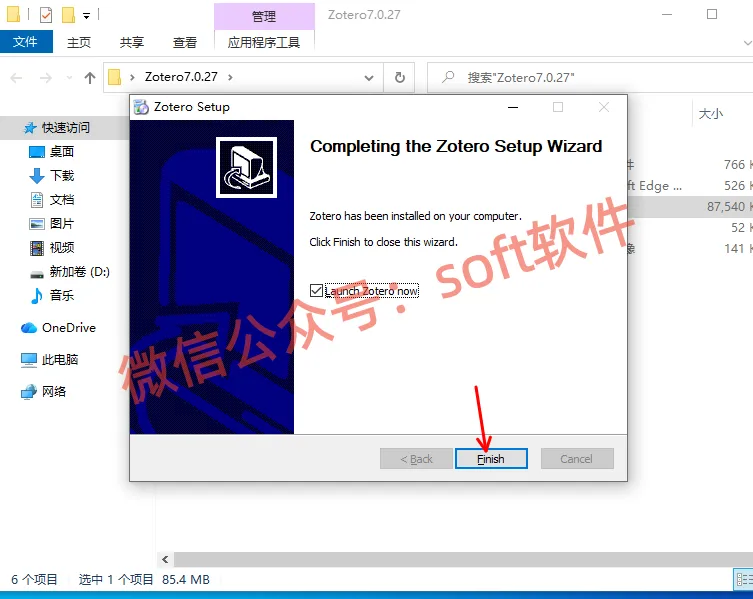
Task: Click the Finish button in Zotero Setup
Action: point(491,459)
